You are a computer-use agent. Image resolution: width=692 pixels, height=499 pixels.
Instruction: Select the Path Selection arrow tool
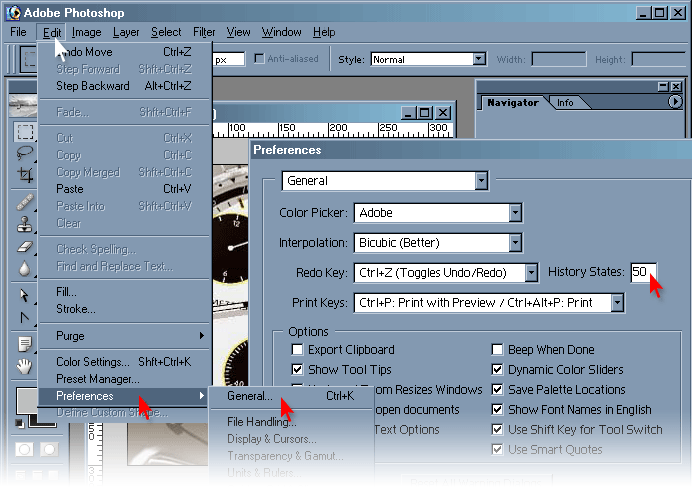(25, 295)
